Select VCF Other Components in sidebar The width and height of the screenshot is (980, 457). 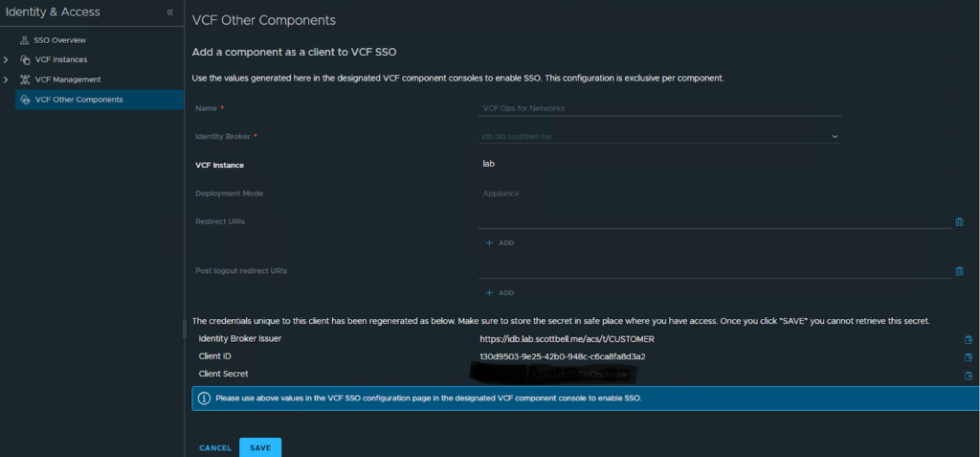pyautogui.click(x=100, y=100)
